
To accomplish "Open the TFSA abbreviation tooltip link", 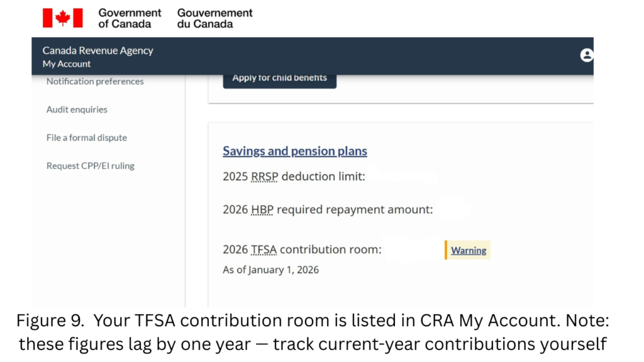I will click(265, 250).
